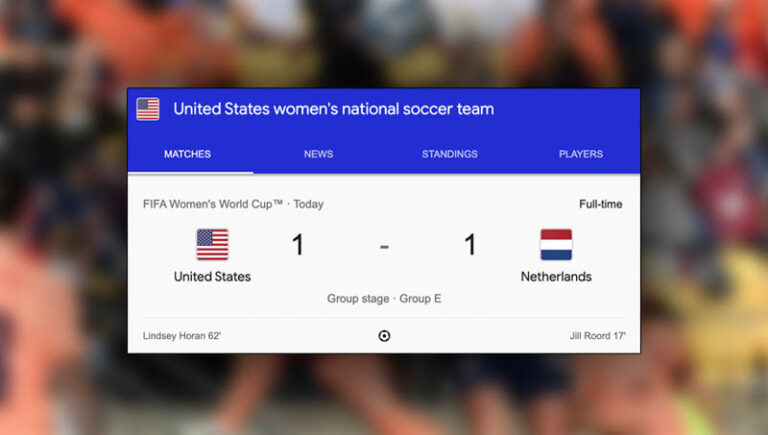The width and height of the screenshot is (768, 435).
Task: Click the Full-time match status
Action: coord(600,204)
